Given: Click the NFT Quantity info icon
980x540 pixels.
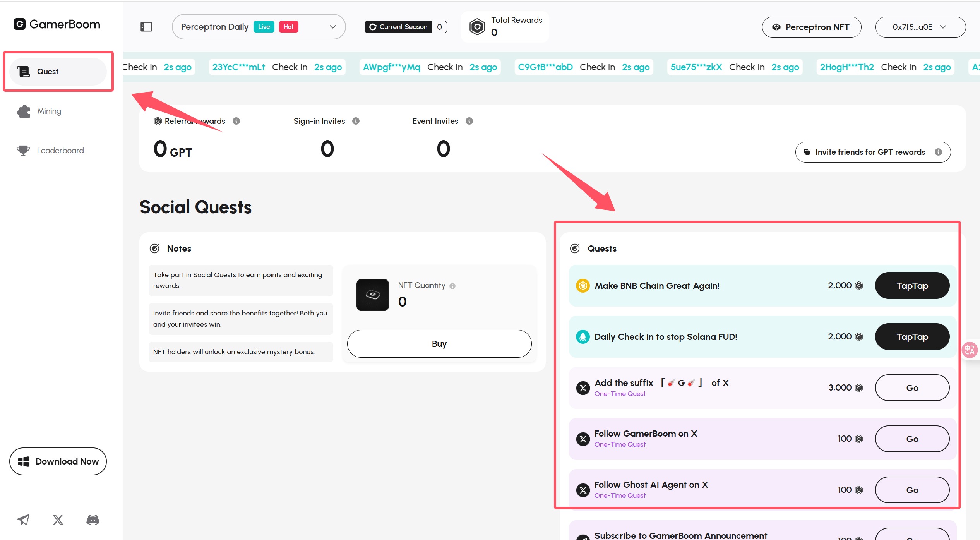Looking at the screenshot, I should 452,286.
